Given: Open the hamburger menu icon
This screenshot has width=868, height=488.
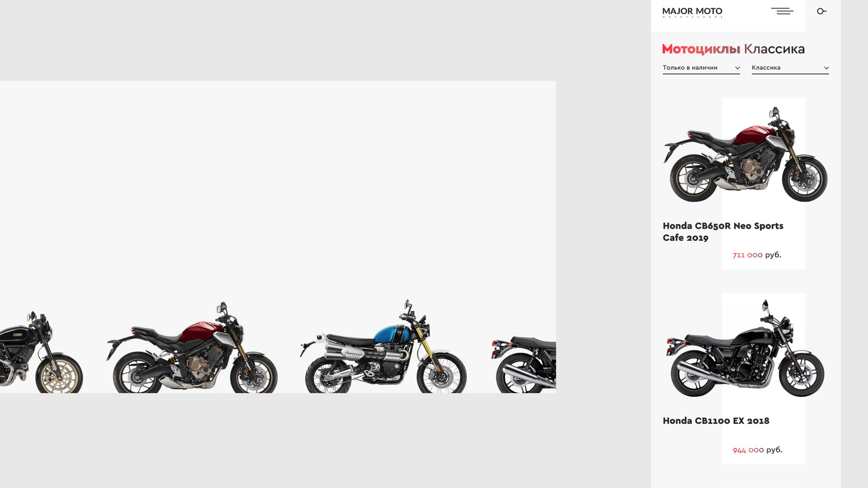Looking at the screenshot, I should pos(782,11).
